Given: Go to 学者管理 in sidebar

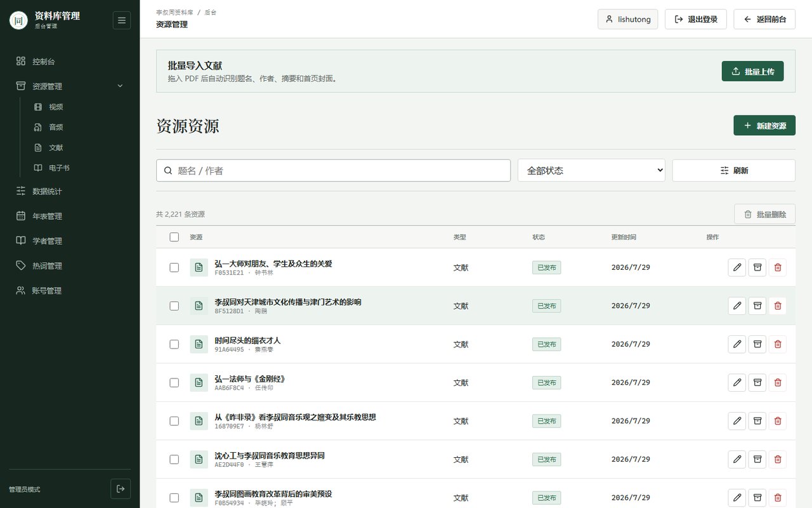Looking at the screenshot, I should click(x=70, y=241).
